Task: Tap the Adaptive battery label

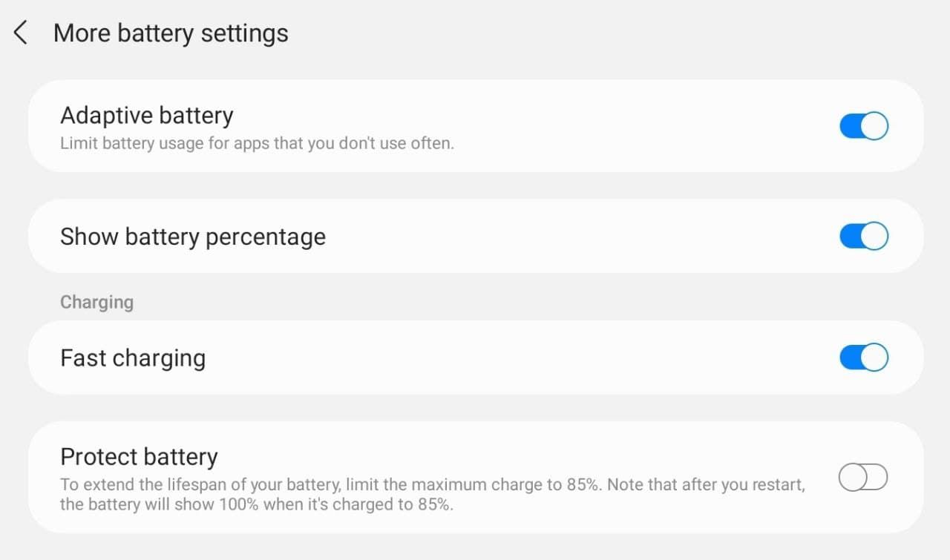Action: [146, 115]
